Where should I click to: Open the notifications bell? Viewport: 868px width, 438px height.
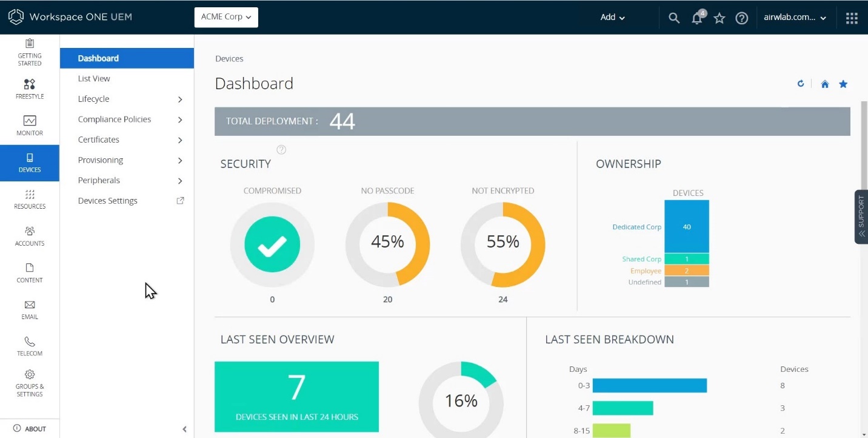696,18
